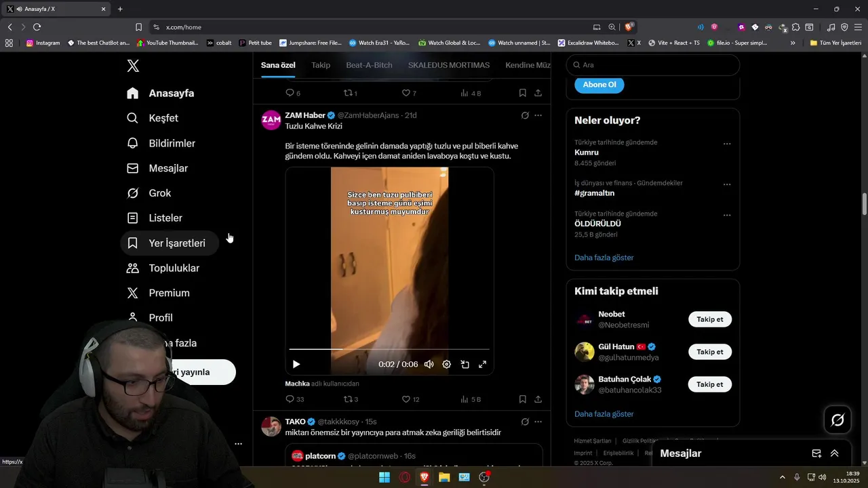Viewport: 868px width, 488px height.
Task: Click Grok icon on TAKO post
Action: (525, 422)
